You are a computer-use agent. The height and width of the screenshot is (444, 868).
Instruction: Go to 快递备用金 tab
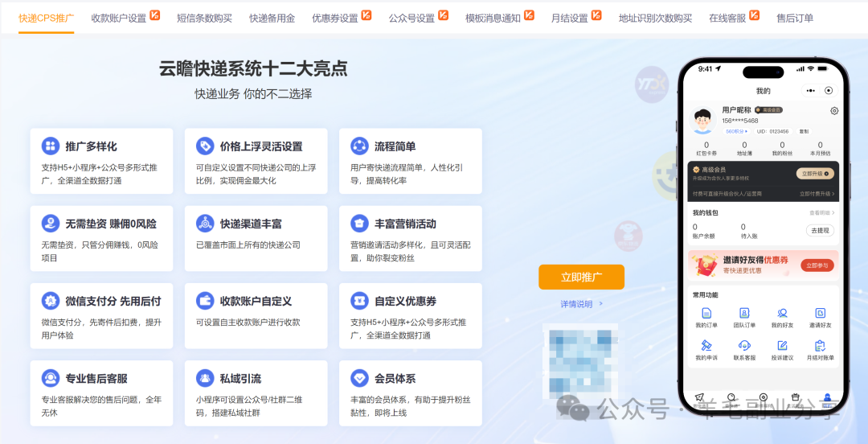[x=272, y=18]
